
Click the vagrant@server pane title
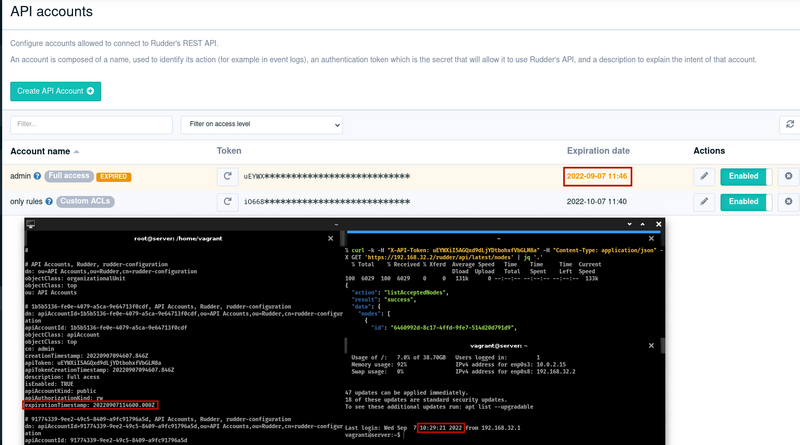(498, 345)
